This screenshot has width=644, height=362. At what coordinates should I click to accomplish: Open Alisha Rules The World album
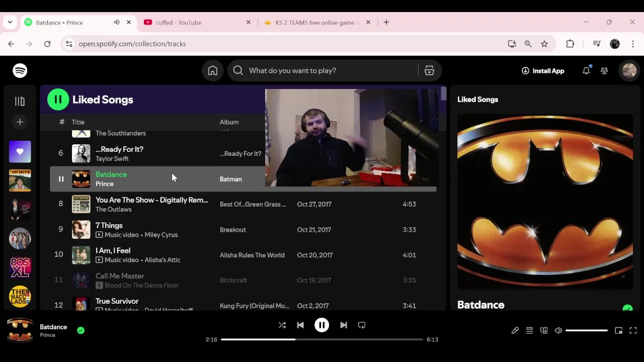click(x=252, y=255)
